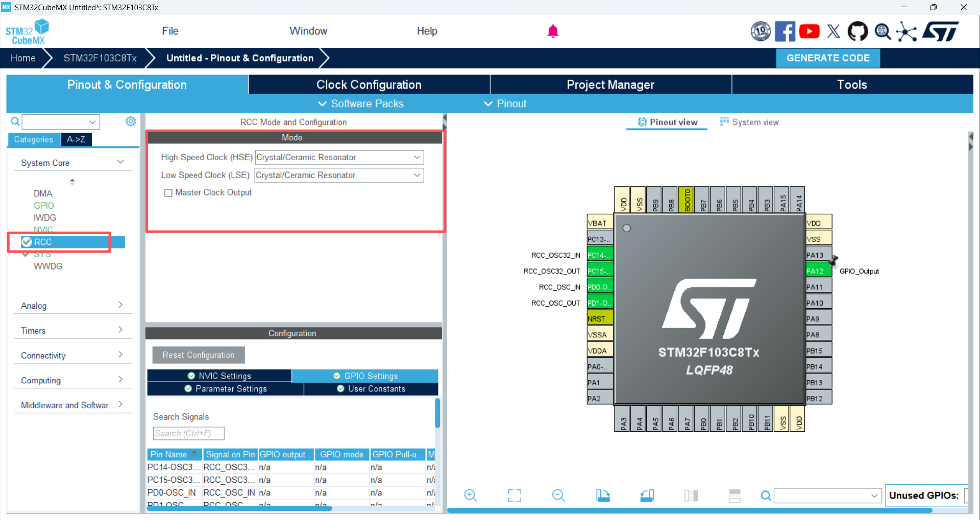Rotate chip view clockwise icon
Viewport: 980px width, 520px height.
click(x=603, y=496)
